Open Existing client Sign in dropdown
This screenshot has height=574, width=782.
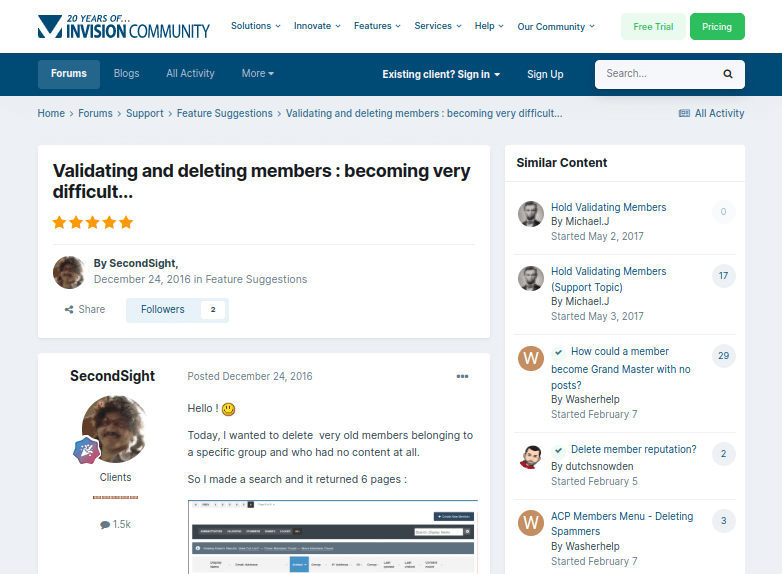pos(441,74)
